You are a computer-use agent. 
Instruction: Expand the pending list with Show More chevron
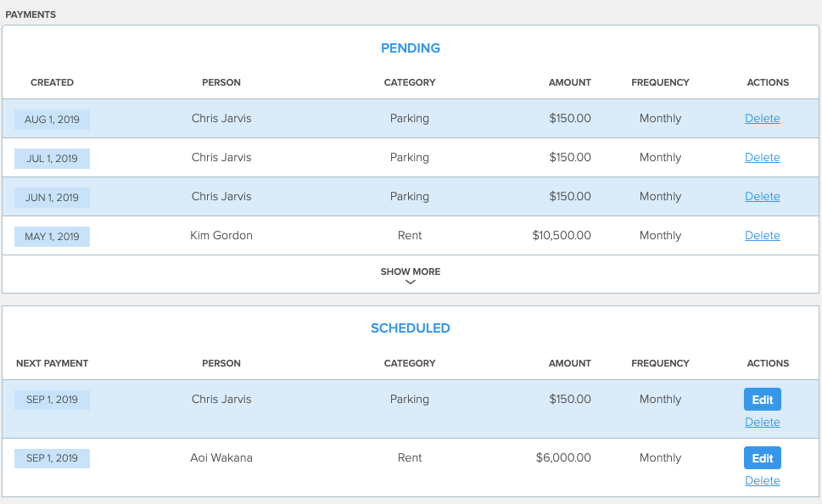point(411,276)
